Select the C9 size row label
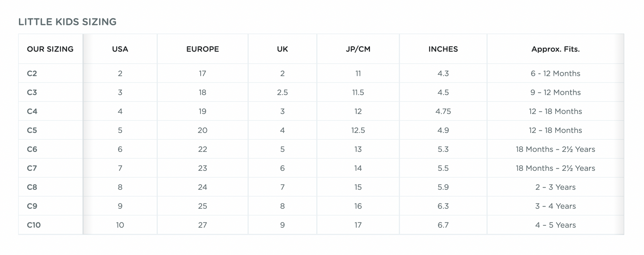Image resolution: width=644 pixels, height=255 pixels. [32, 206]
